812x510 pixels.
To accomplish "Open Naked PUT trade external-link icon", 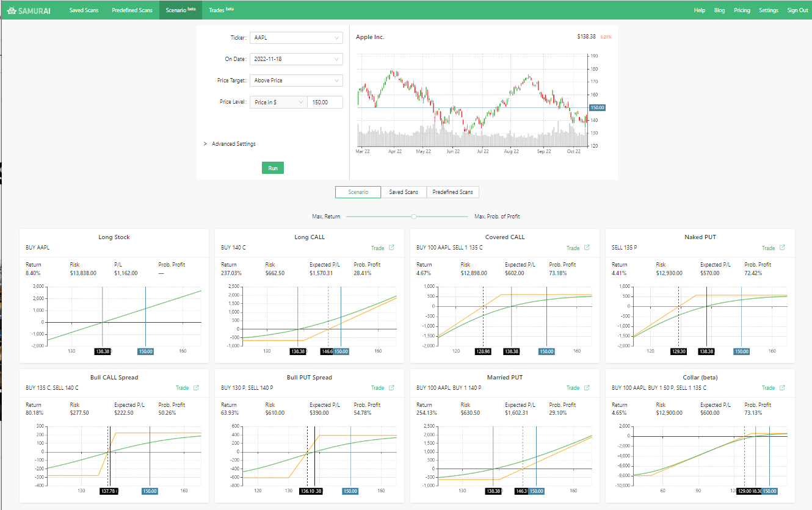I will (782, 248).
